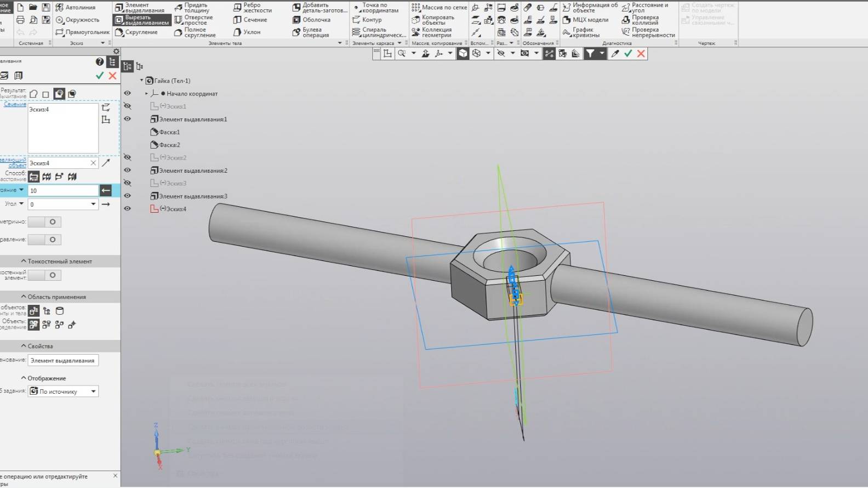This screenshot has height=488, width=868.
Task: Open the Информация об объекте tool
Action: [x=590, y=8]
